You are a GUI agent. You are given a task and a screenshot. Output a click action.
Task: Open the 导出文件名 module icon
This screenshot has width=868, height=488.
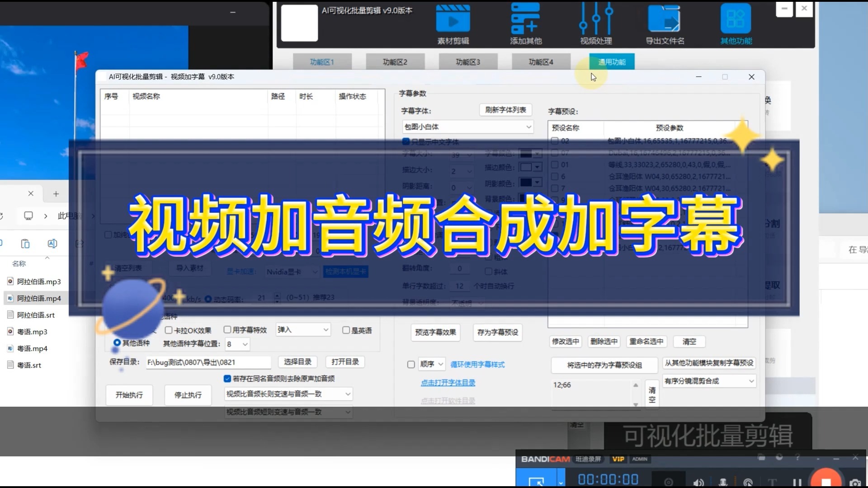pyautogui.click(x=664, y=19)
